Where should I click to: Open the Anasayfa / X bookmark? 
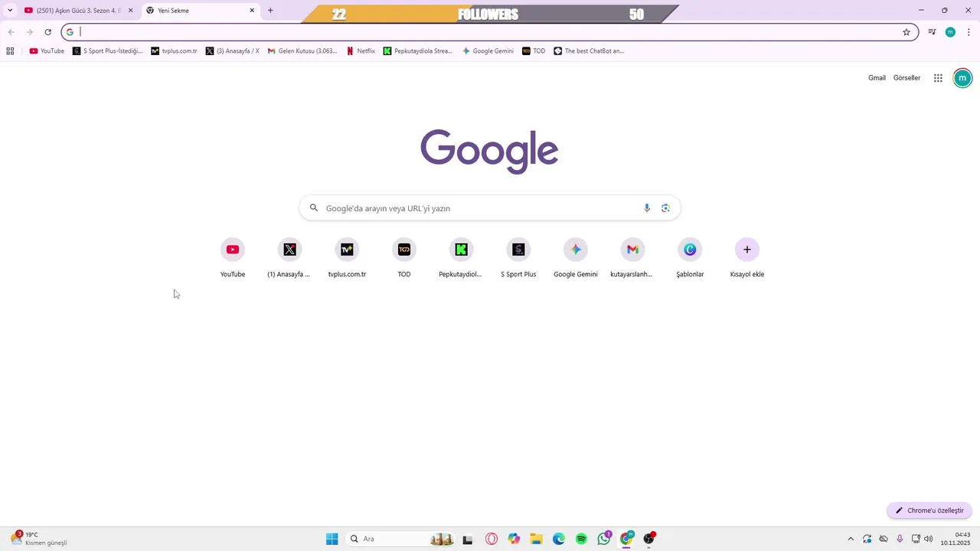233,51
